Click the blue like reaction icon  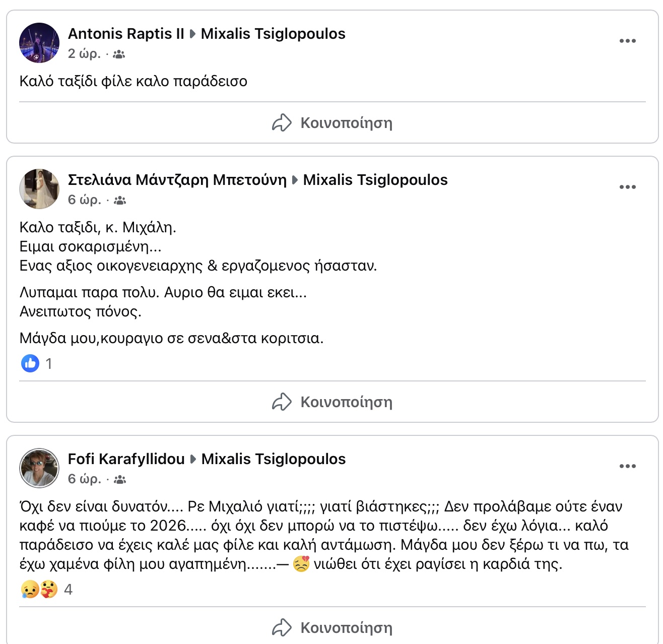click(30, 363)
